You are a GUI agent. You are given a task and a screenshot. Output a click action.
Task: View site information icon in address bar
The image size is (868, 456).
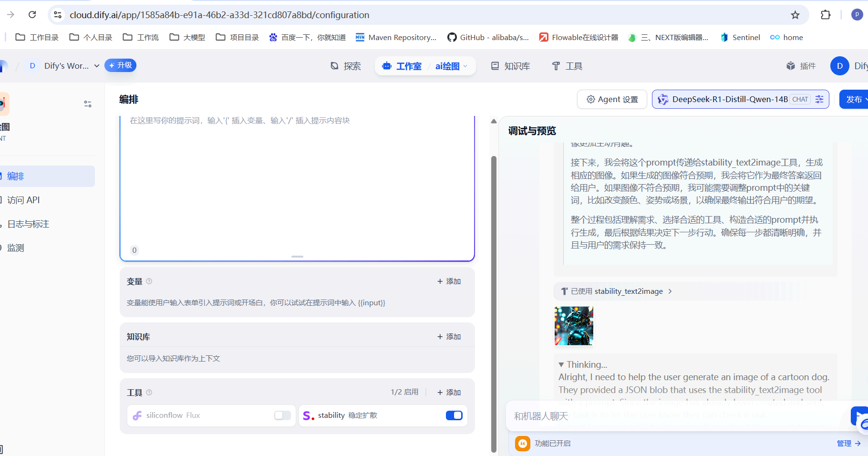click(x=58, y=15)
